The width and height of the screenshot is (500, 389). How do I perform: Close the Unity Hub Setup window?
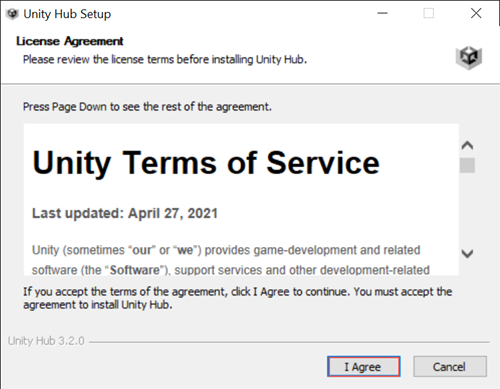(476, 14)
